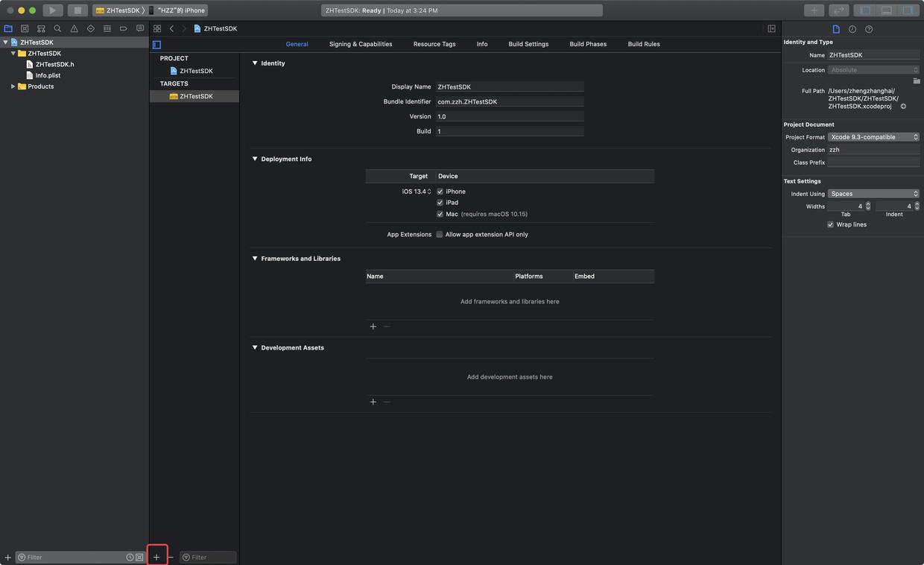Toggle Wrap lines checkbox
The image size is (924, 565).
coord(830,224)
